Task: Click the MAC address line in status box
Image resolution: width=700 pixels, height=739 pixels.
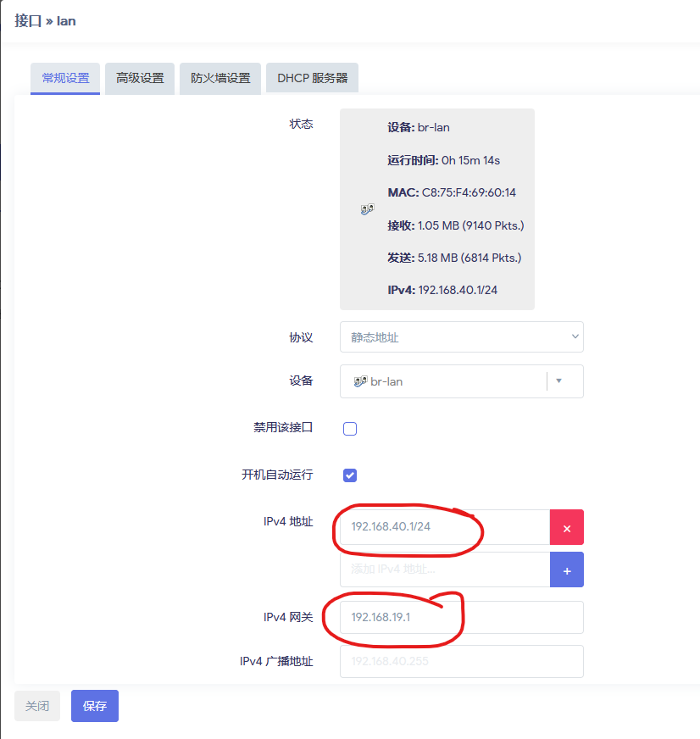Action: 452,192
